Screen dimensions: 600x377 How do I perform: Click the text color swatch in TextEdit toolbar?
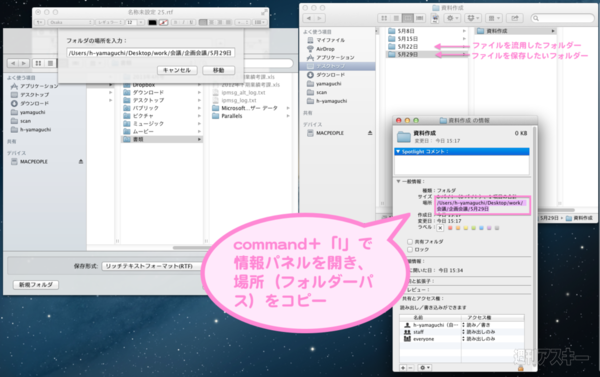coord(152,22)
